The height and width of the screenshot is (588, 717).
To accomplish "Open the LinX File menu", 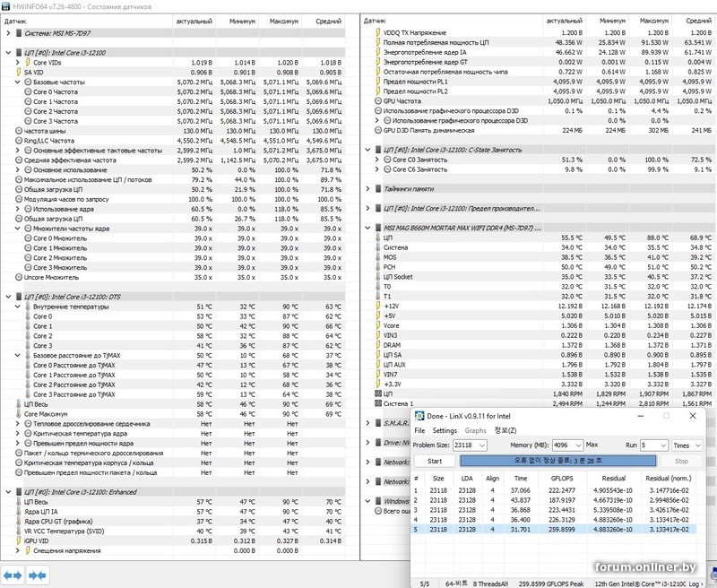I will [x=419, y=430].
